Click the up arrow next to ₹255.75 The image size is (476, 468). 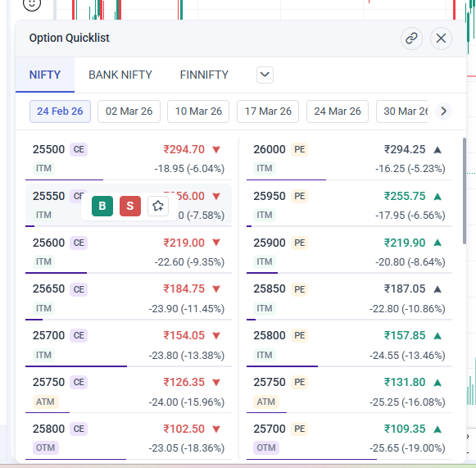coord(437,197)
